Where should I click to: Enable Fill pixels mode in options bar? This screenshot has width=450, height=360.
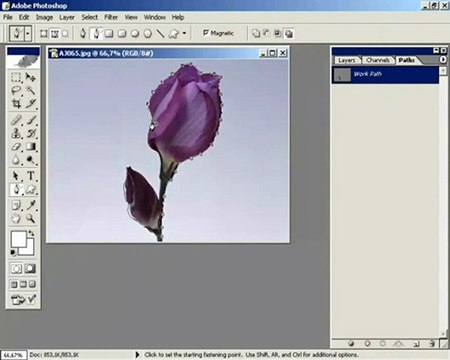[x=65, y=34]
